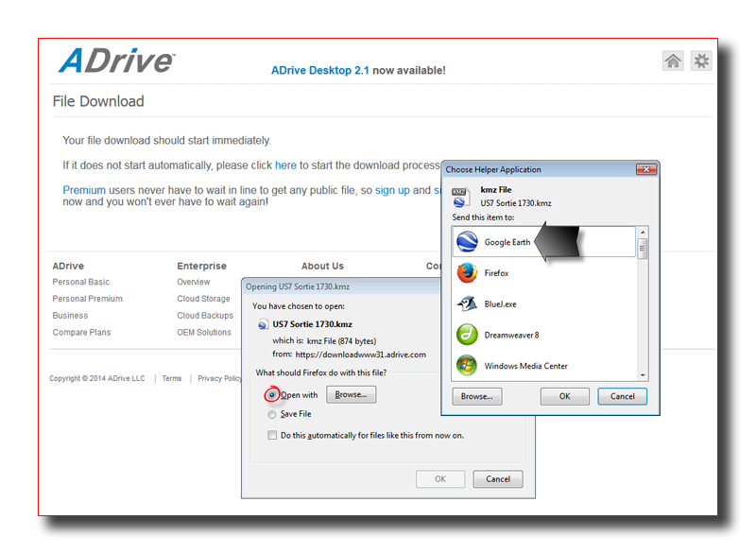756x554 pixels.
Task: Click scroll up arrow in helper list
Action: point(643,233)
